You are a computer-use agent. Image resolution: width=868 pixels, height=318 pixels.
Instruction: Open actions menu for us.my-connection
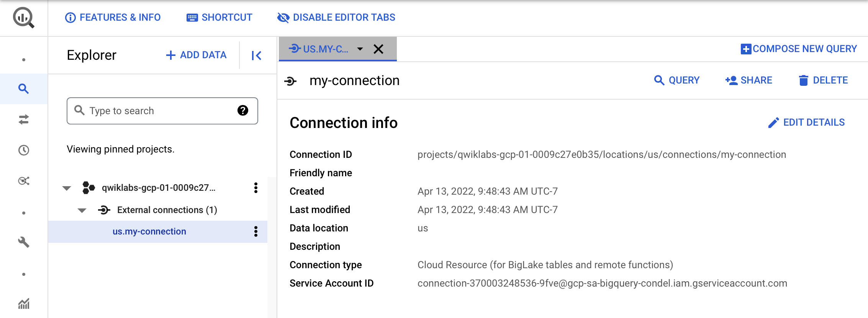tap(256, 231)
